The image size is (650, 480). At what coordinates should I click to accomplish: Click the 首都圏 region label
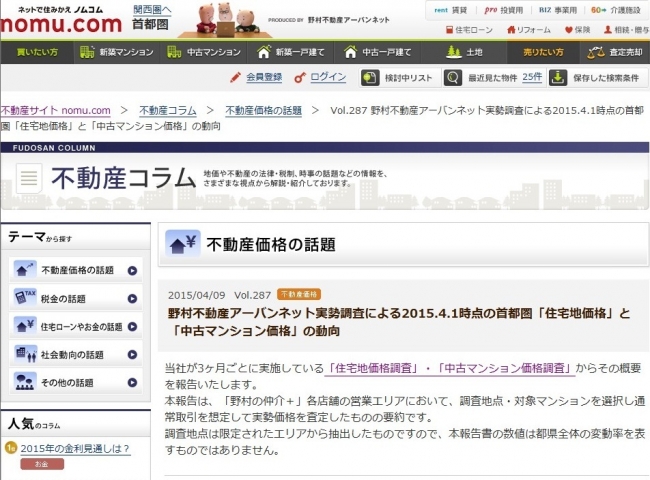click(x=150, y=25)
